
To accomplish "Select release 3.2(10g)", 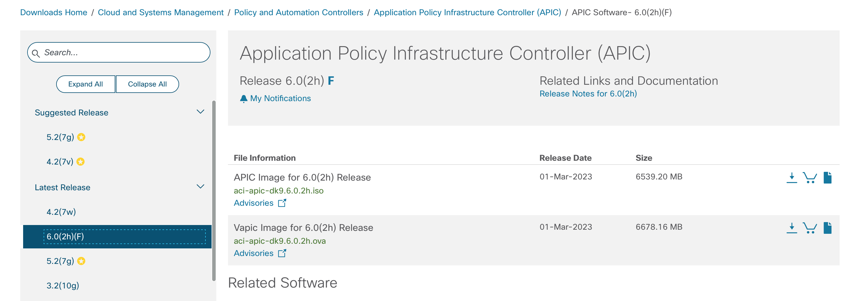I will click(63, 286).
